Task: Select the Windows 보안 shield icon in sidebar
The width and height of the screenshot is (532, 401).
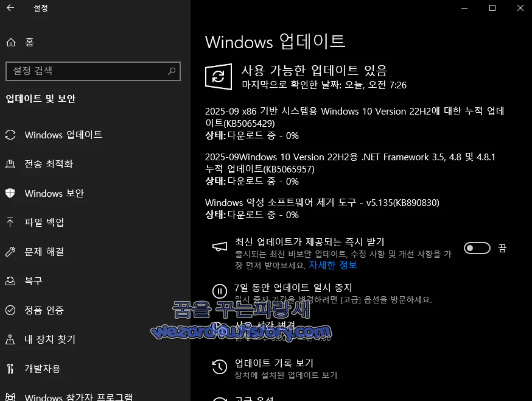Action: click(x=12, y=193)
